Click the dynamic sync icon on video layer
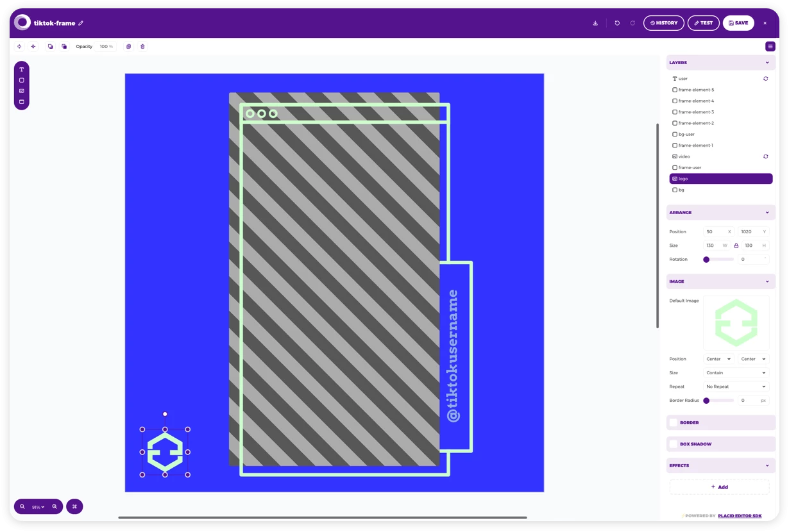 point(765,156)
